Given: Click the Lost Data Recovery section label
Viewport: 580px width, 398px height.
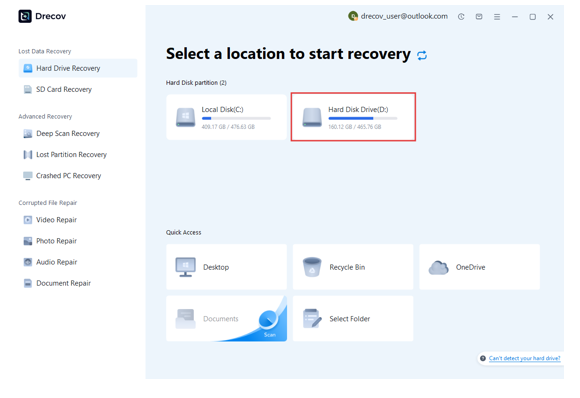Looking at the screenshot, I should [x=45, y=51].
